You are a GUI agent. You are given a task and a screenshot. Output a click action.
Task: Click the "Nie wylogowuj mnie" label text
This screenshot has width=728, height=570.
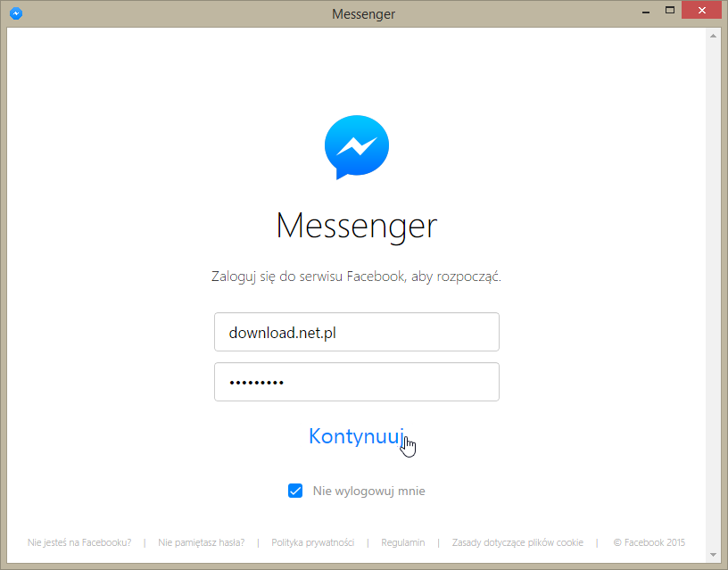368,491
